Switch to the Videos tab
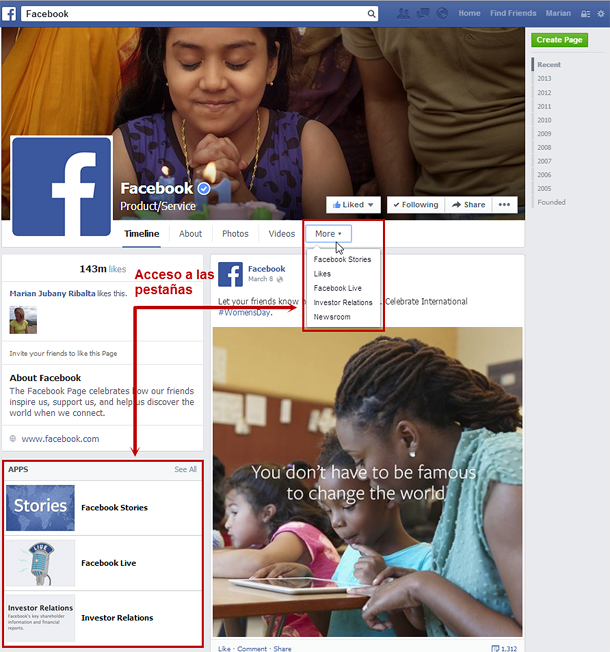Screen dimensions: 610x652 coord(282,234)
